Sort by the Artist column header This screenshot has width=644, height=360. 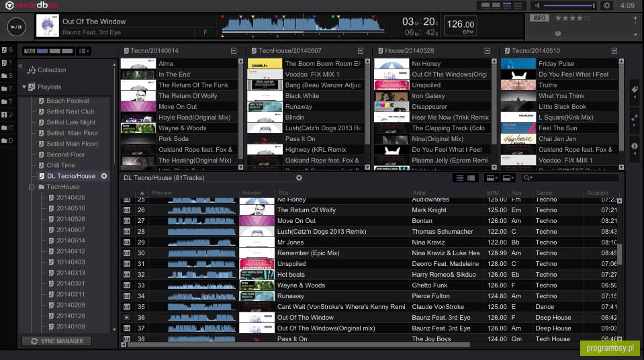point(419,193)
